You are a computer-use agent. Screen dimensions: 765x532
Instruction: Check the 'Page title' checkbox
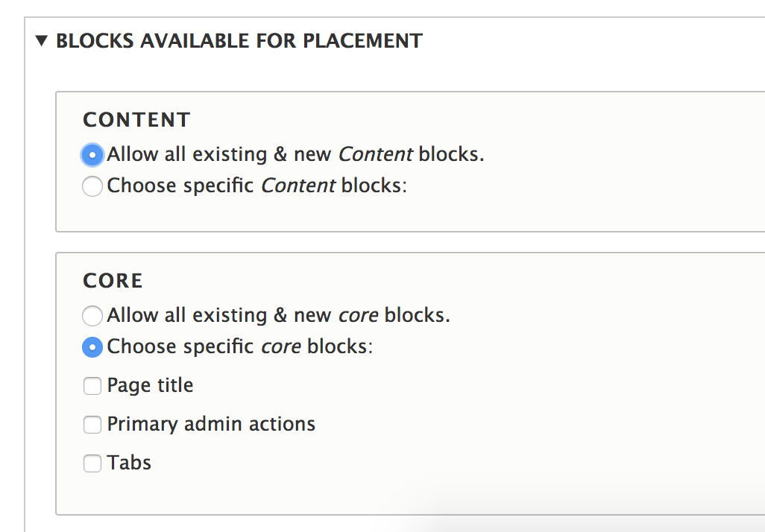tap(92, 385)
